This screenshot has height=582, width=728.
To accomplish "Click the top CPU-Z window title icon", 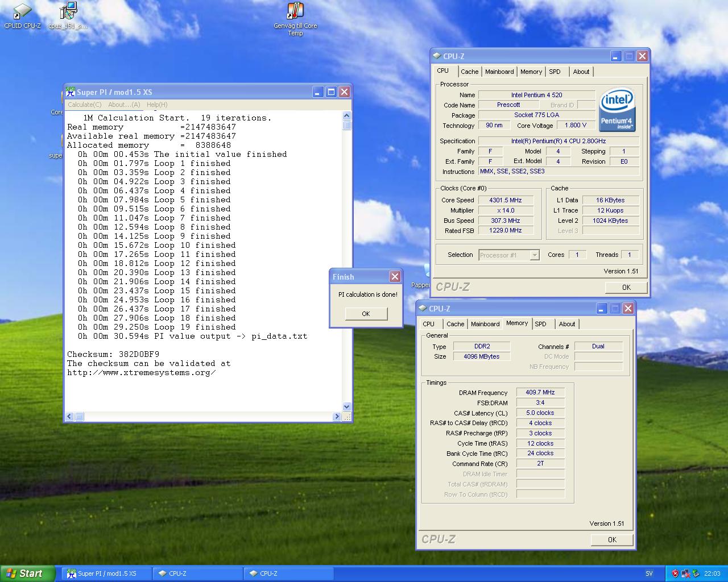I will [x=437, y=56].
